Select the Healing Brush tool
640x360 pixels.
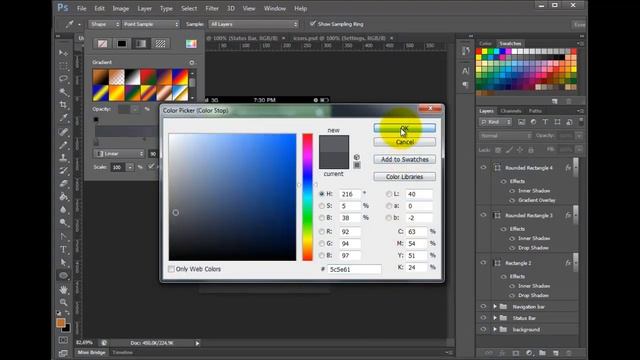tap(63, 132)
